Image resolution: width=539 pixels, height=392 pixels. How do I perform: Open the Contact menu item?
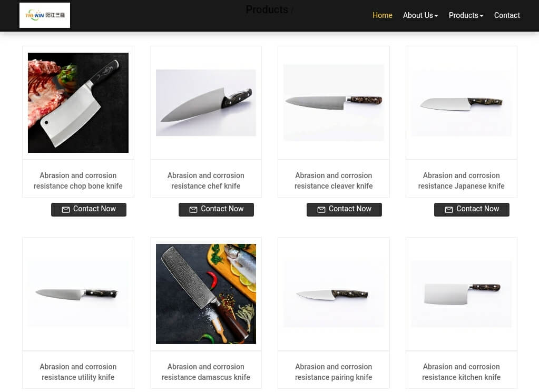coord(507,15)
